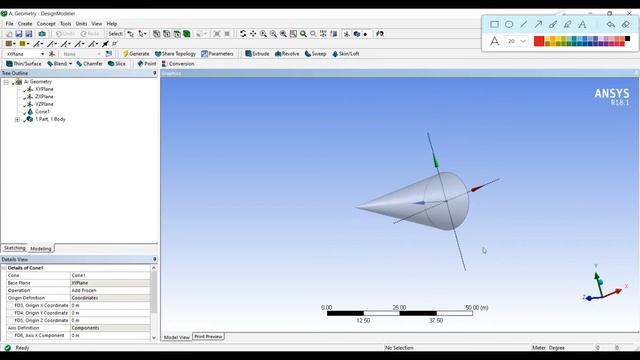
Task: Switch to the Sketching tab
Action: pos(15,248)
